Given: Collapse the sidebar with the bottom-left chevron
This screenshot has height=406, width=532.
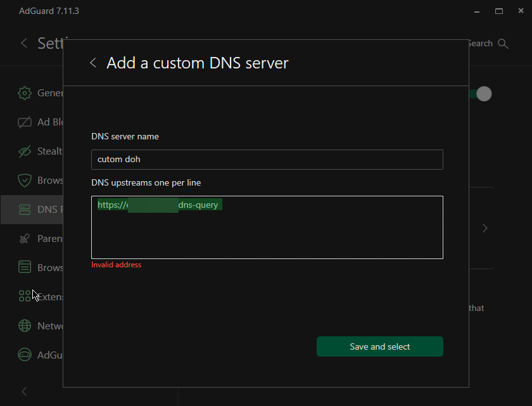Looking at the screenshot, I should point(24,391).
